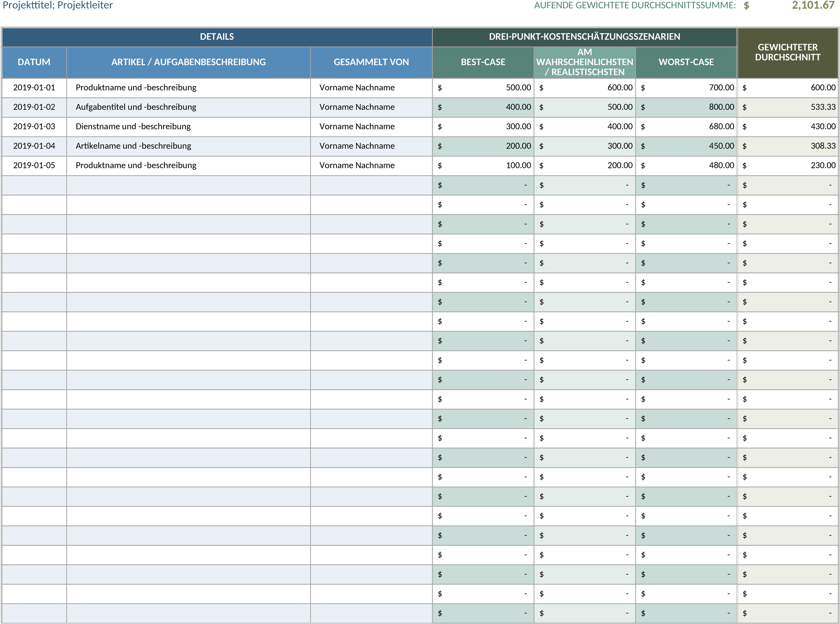Screen dimensions: 840x624
Task: Click the 'Projekttitel; Projektleiter' title text
Action: coord(57,5)
